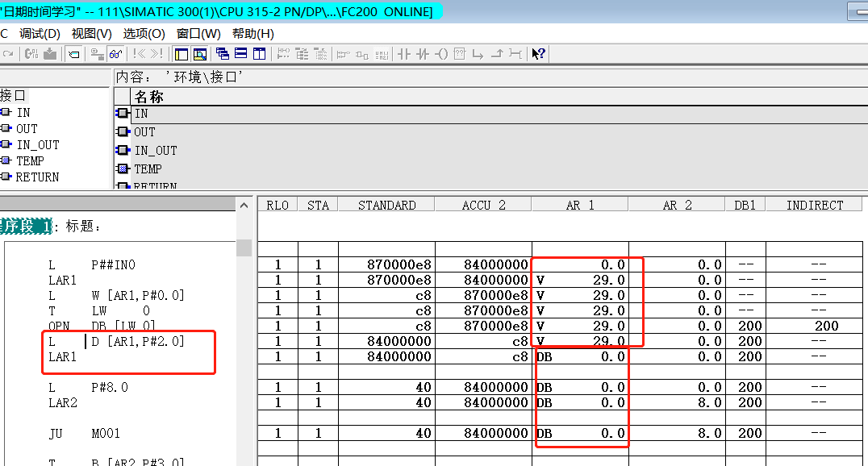Click the normally open contact icon
Image resolution: width=868 pixels, height=466 pixels.
point(403,54)
